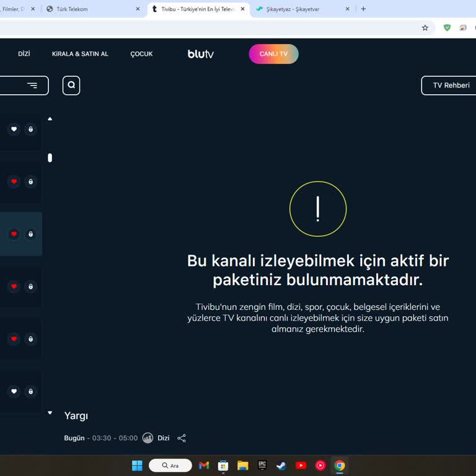This screenshot has width=476, height=476.
Task: Open a new browser tab with plus
Action: (x=363, y=9)
